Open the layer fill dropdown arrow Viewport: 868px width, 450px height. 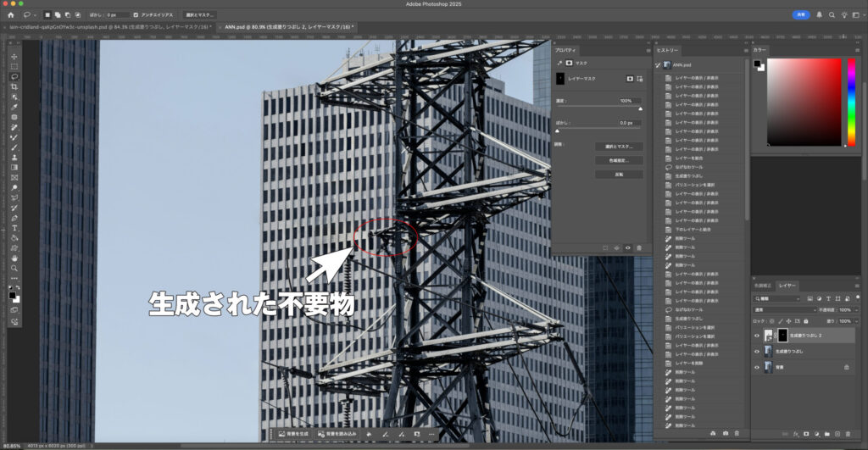pyautogui.click(x=856, y=321)
